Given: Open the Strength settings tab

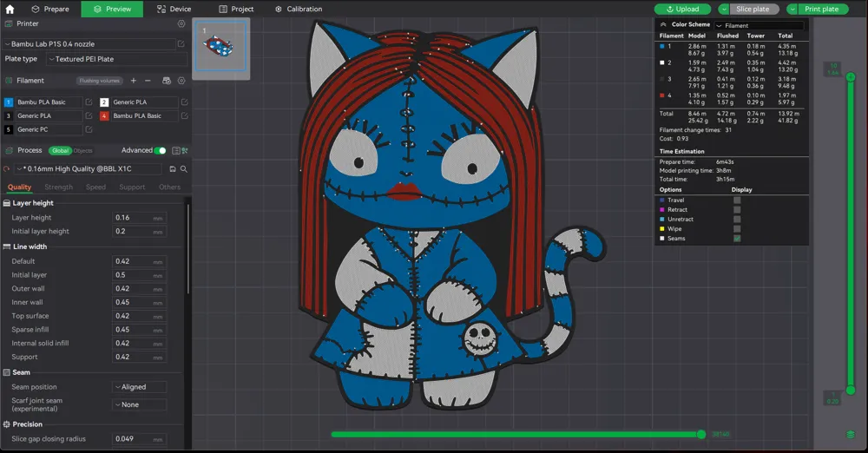Looking at the screenshot, I should (x=59, y=187).
